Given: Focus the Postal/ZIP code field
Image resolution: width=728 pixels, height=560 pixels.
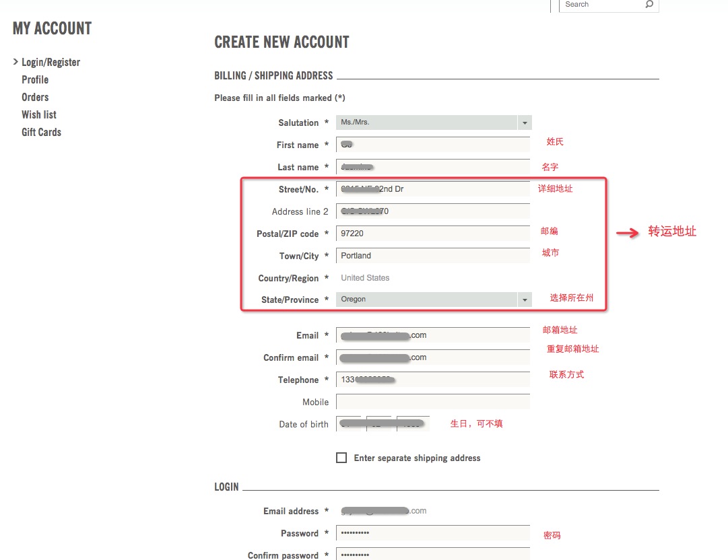Looking at the screenshot, I should [433, 234].
